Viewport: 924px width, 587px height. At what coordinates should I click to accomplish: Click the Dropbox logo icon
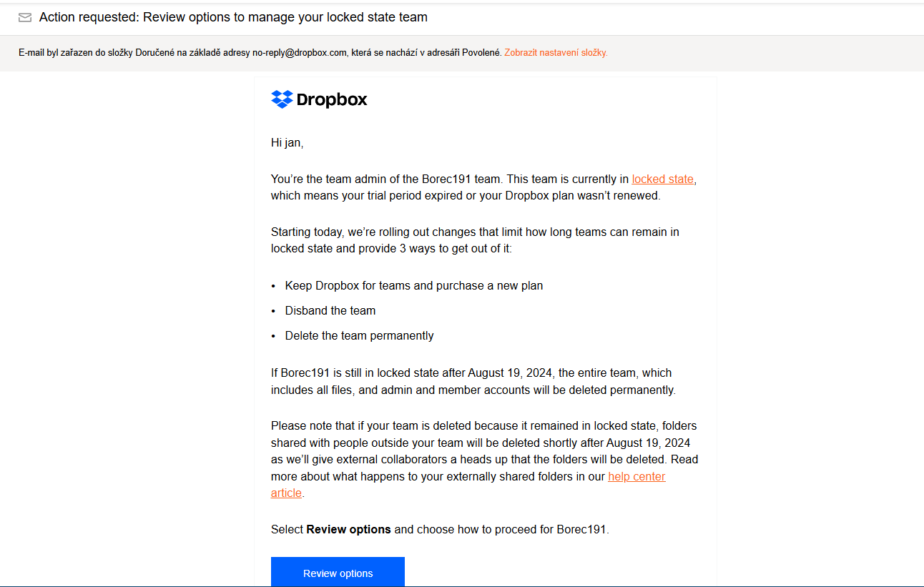point(282,99)
